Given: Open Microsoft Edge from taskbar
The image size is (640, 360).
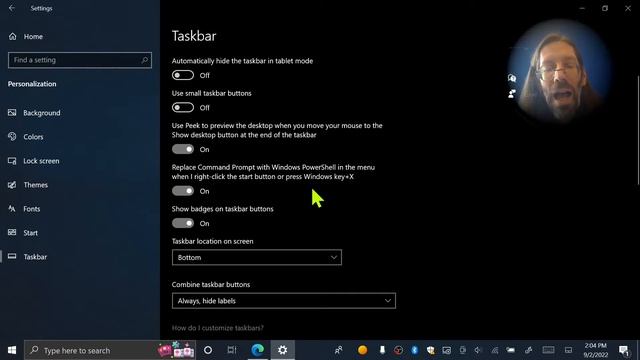Looking at the screenshot, I should click(258, 350).
